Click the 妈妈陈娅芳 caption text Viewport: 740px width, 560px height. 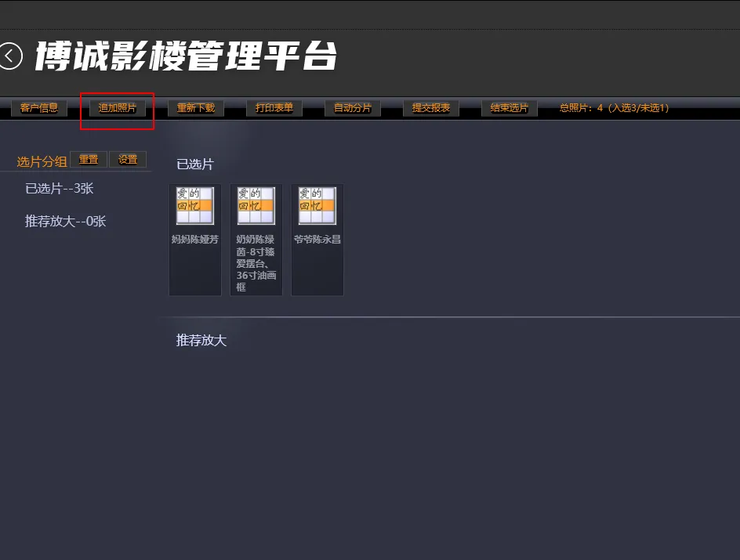[195, 240]
